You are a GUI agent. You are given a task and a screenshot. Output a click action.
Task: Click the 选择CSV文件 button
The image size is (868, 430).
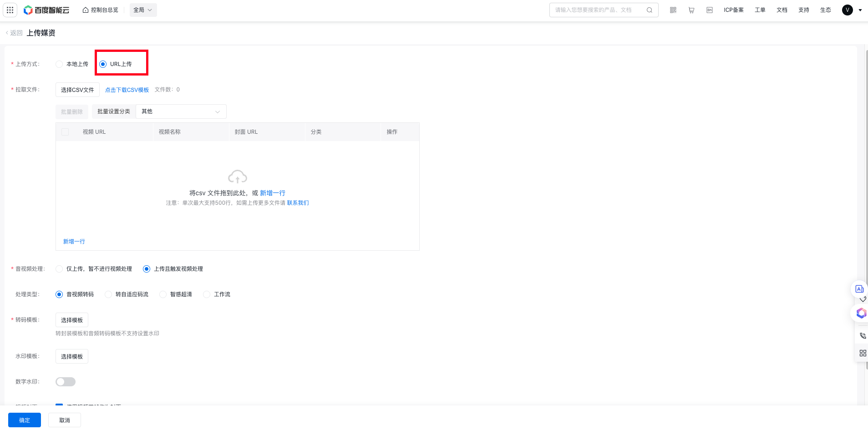(77, 90)
